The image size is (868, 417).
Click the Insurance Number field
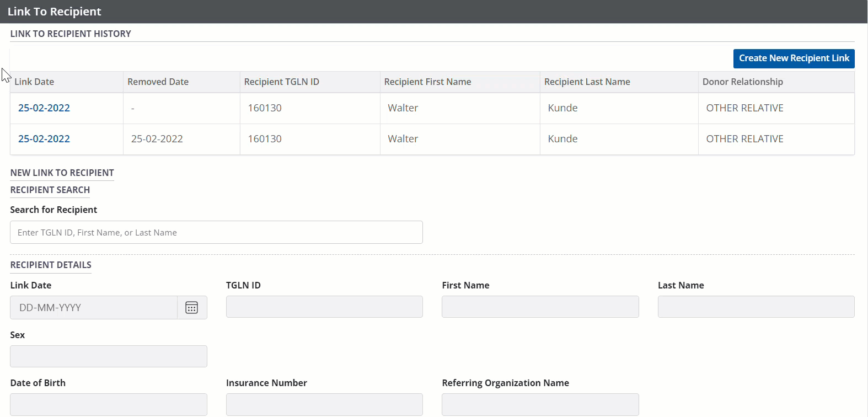tap(324, 404)
